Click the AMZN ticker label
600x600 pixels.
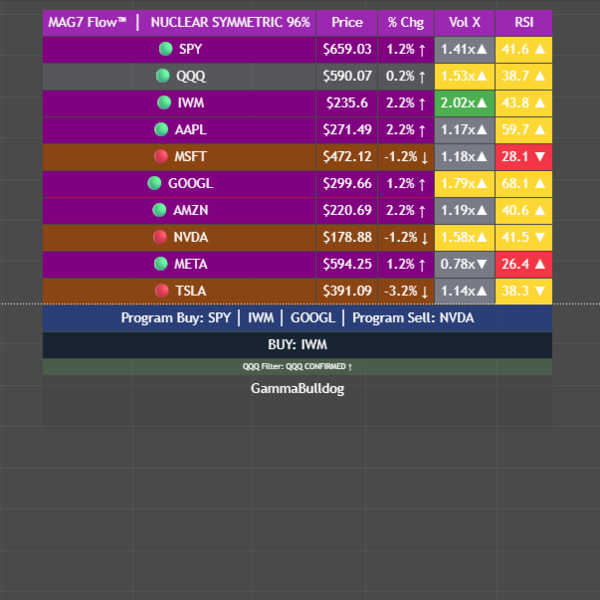[191, 210]
